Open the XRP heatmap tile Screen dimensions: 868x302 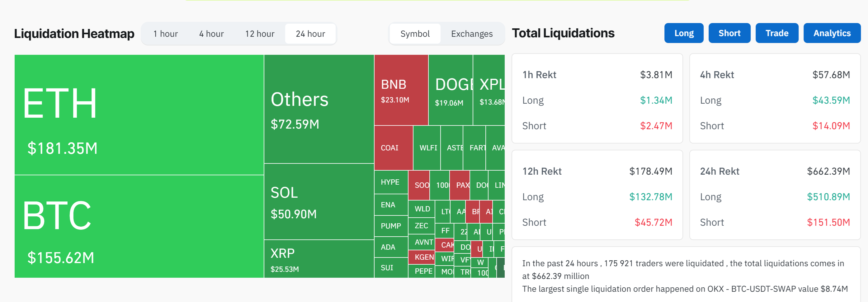(319, 259)
